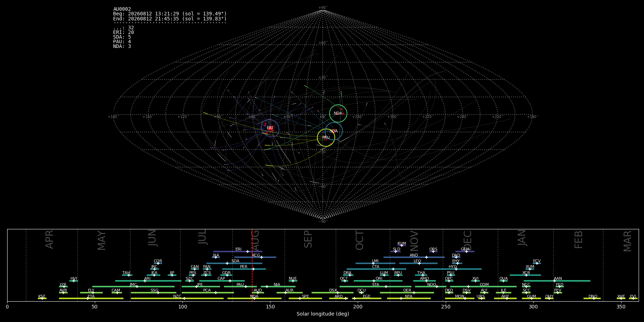Click the NIA shower bar in timeline
The width and height of the screenshot is (644, 322).
[278, 287]
